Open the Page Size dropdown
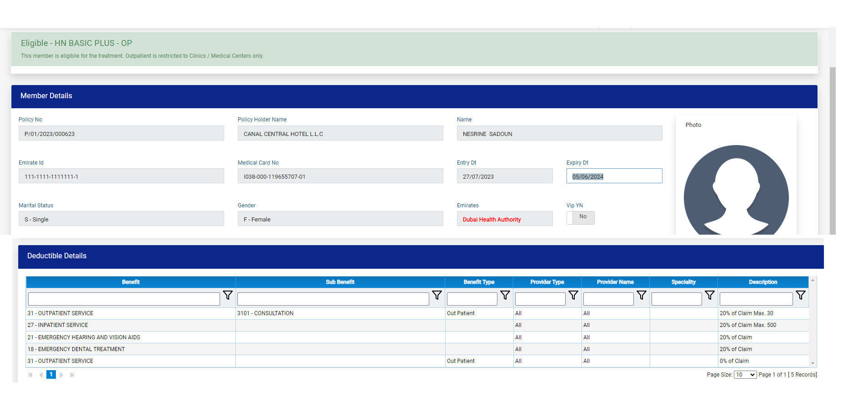This screenshot has width=868, height=412. [x=745, y=375]
